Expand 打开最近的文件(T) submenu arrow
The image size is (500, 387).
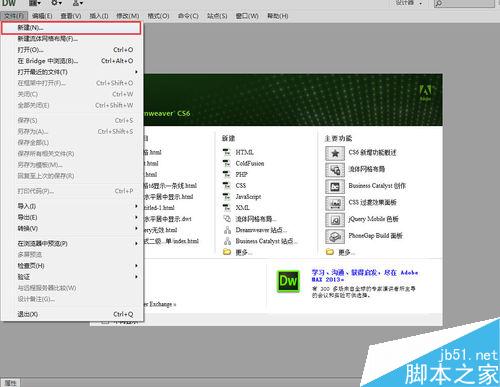(136, 72)
